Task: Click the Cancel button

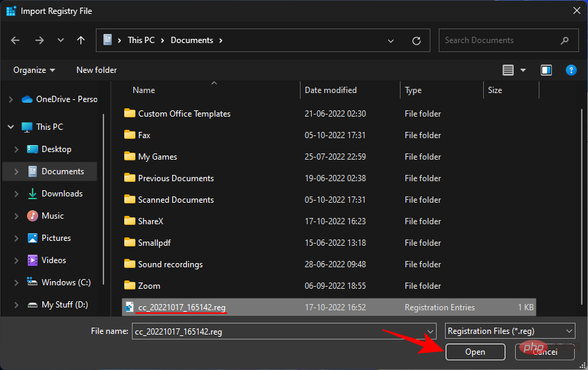Action: pyautogui.click(x=544, y=352)
